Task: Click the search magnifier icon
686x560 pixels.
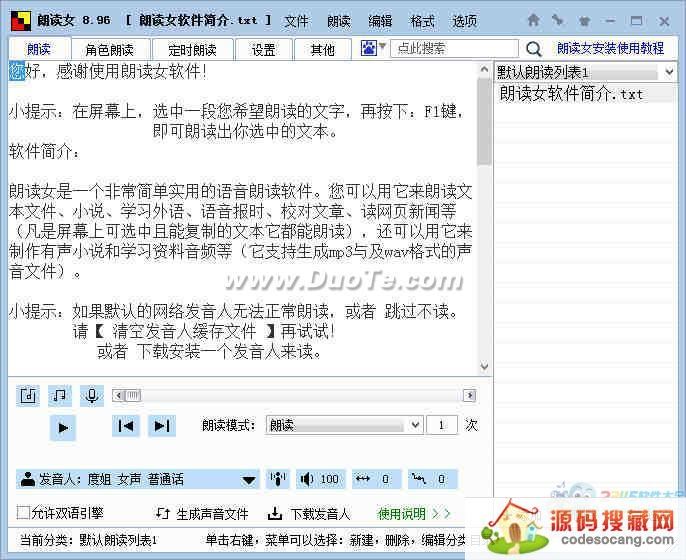Action: tap(534, 48)
